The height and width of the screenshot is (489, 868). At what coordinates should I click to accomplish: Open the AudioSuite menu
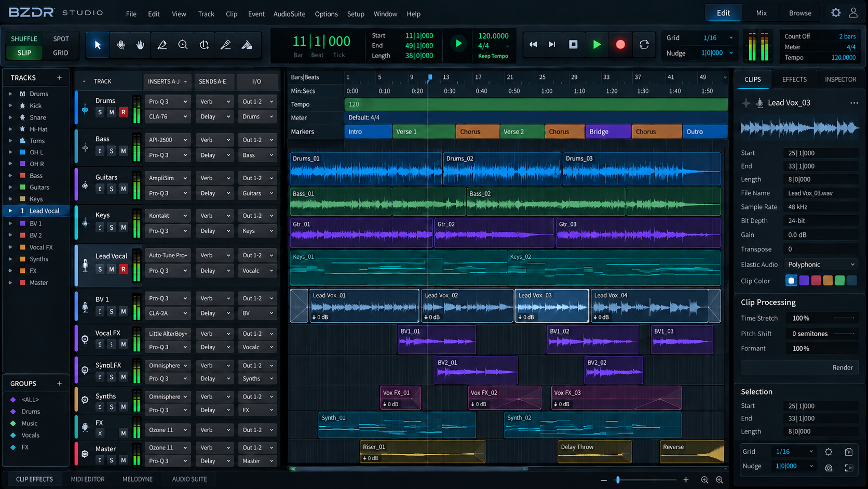coord(289,14)
